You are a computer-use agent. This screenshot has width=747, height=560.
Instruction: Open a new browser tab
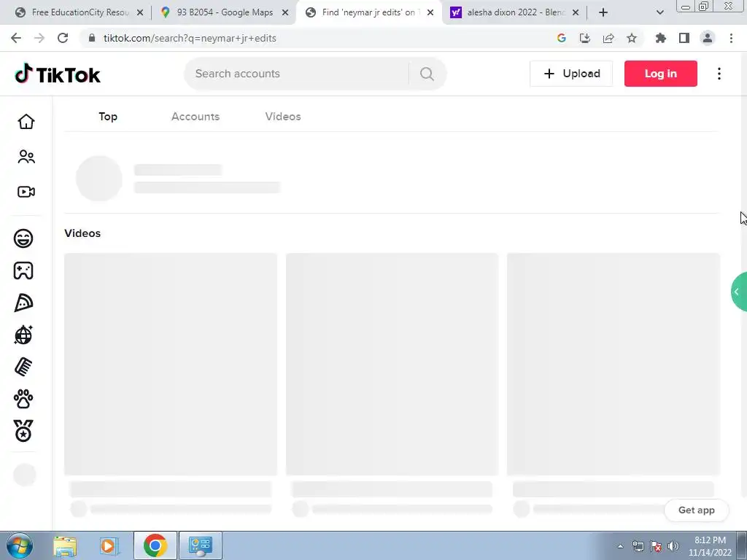point(603,13)
